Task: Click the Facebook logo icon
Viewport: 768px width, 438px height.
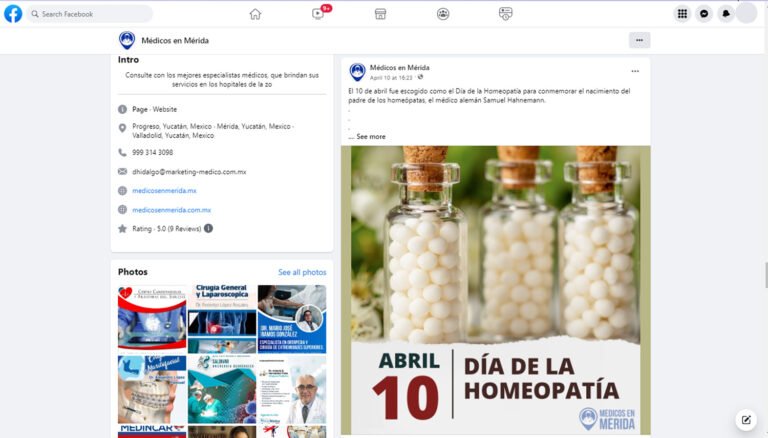Action: [x=13, y=14]
